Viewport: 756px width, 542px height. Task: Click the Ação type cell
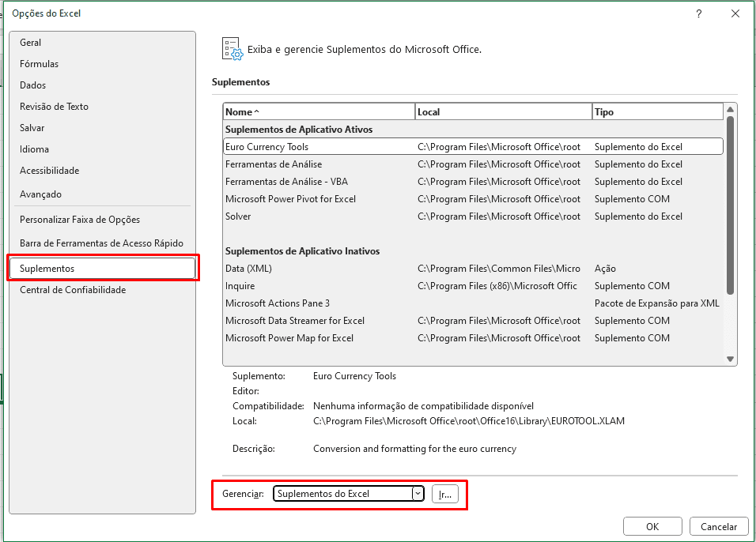pyautogui.click(x=605, y=269)
